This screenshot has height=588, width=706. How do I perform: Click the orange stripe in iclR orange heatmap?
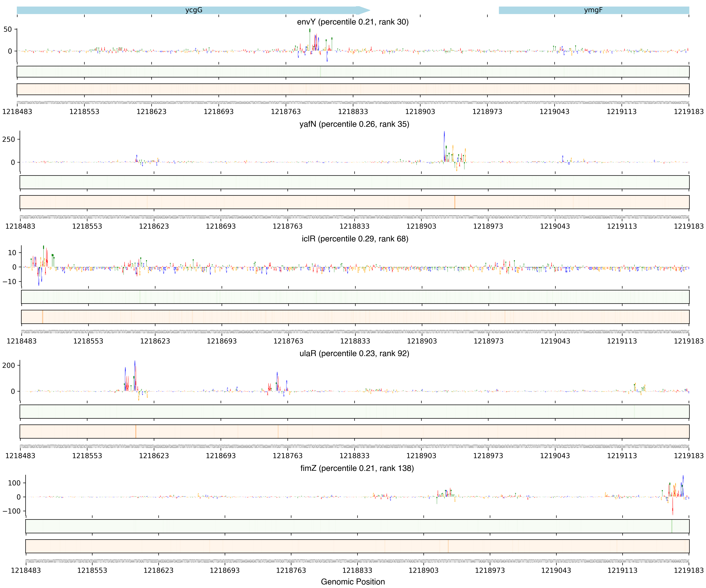tap(43, 317)
